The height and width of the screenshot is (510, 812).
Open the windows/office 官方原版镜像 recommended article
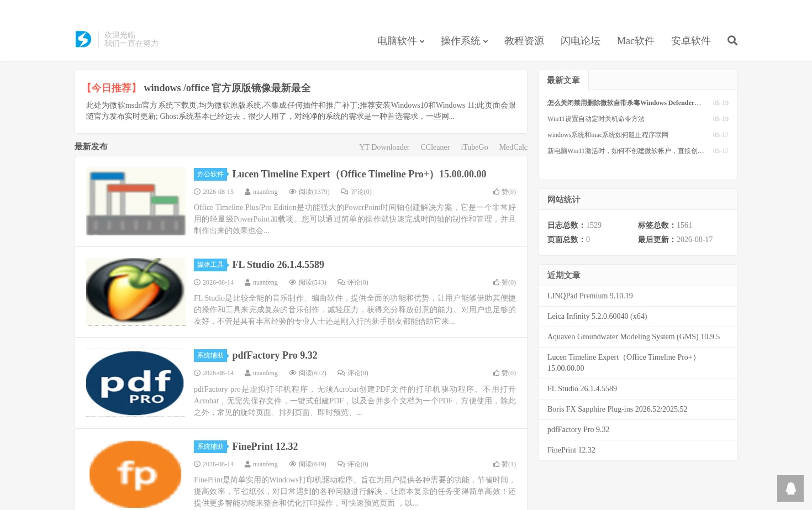(227, 88)
